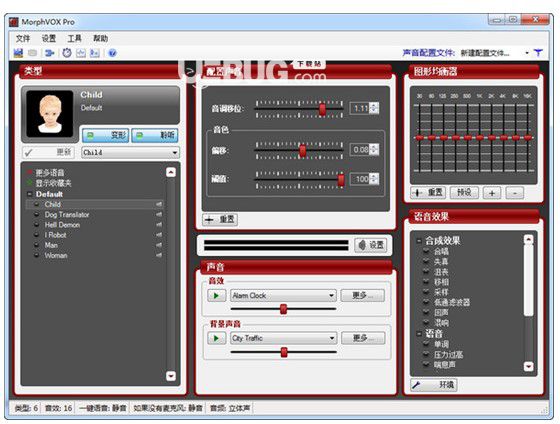Viewport: 560px width, 424px height.
Task: Open the 帮助 menu
Action: click(100, 38)
